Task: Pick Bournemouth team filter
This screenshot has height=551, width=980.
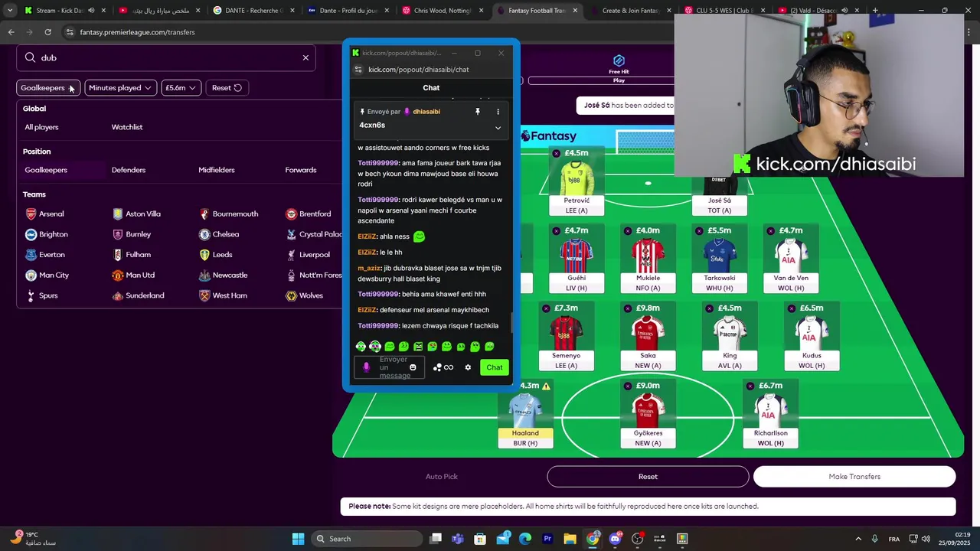Action: click(228, 214)
